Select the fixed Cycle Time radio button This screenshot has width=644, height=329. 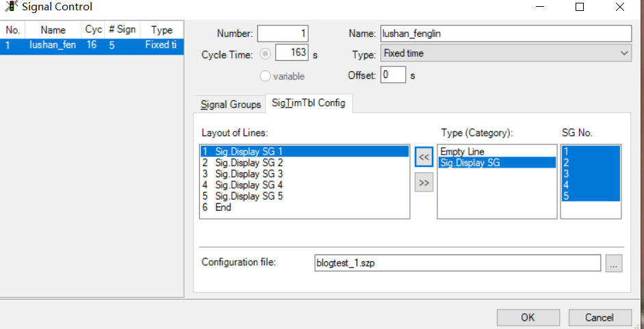(266, 54)
